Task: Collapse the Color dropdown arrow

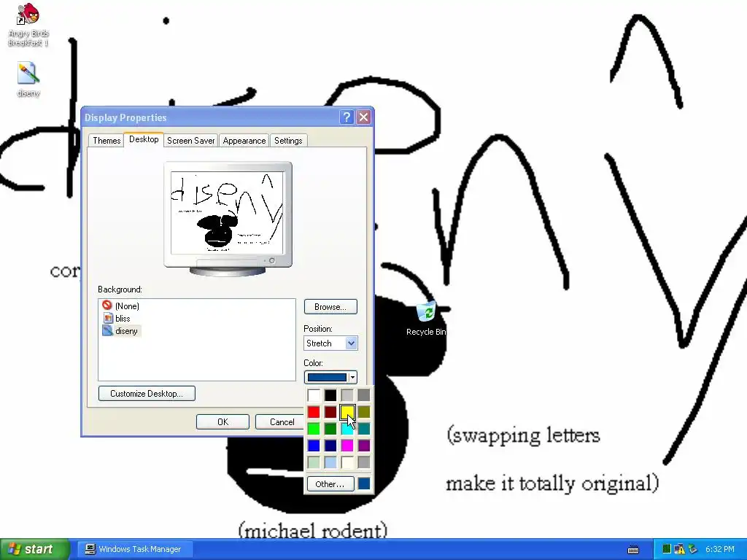Action: [x=352, y=377]
